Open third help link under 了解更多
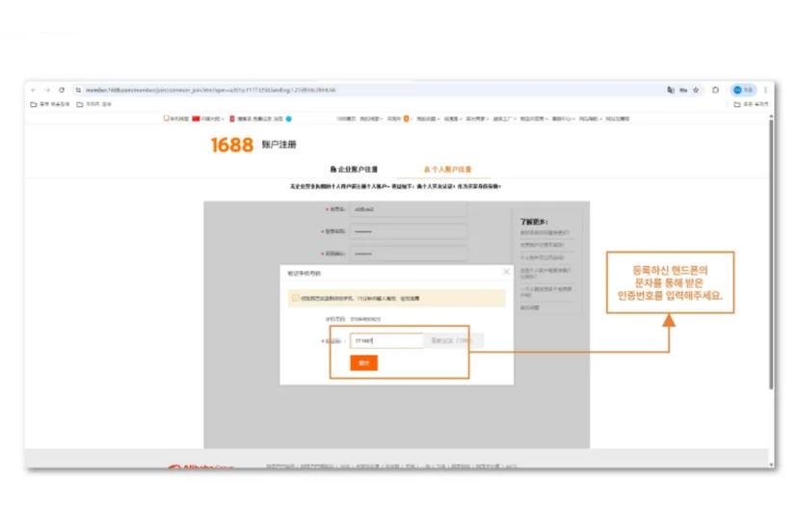Image resolution: width=798 pixels, height=532 pixels. click(542, 257)
